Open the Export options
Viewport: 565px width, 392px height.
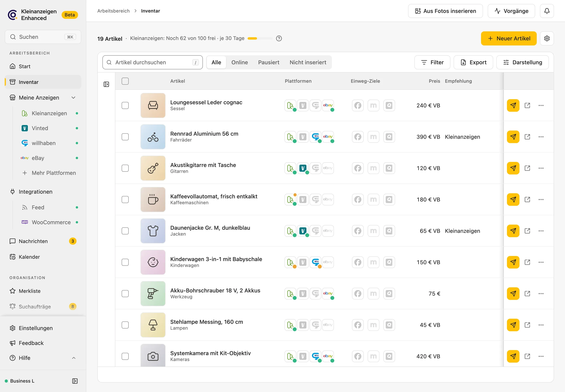pos(473,62)
